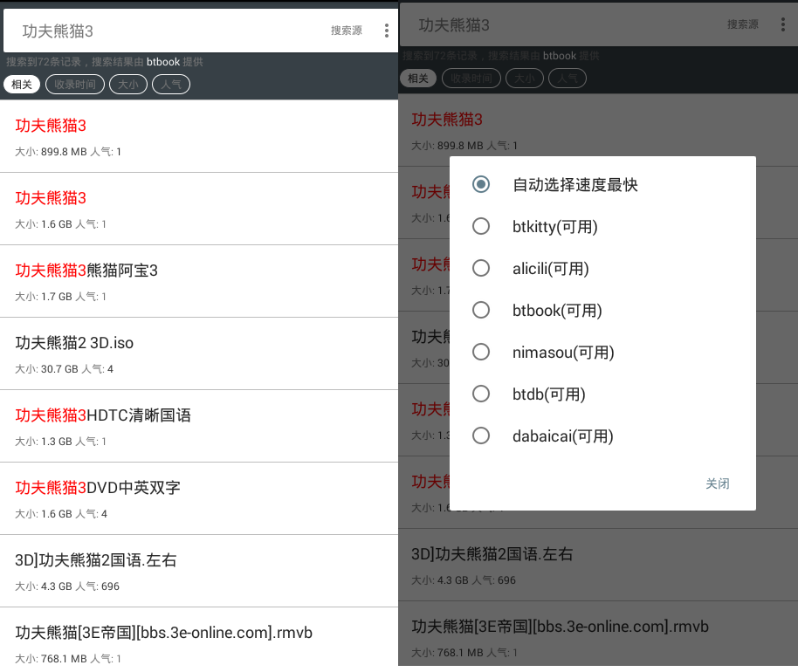Sort results by 大小 on left panel
This screenshot has width=798, height=672.
(x=128, y=85)
